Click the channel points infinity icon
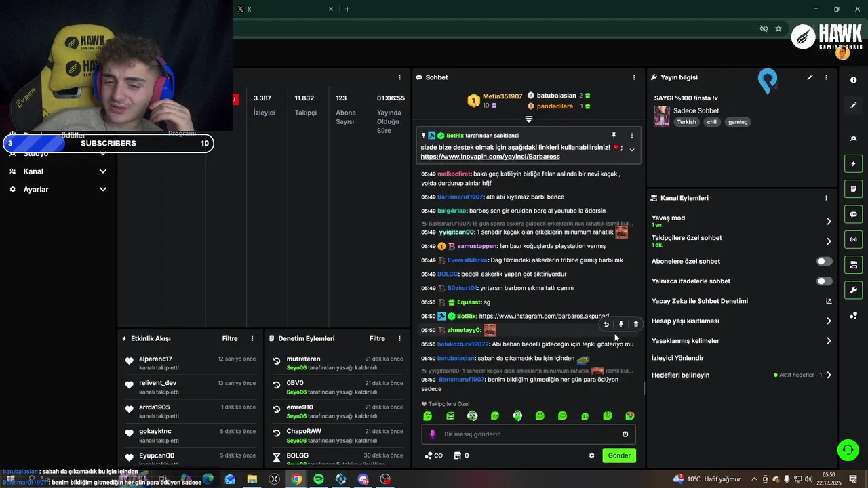This screenshot has width=868, height=488. [433, 455]
